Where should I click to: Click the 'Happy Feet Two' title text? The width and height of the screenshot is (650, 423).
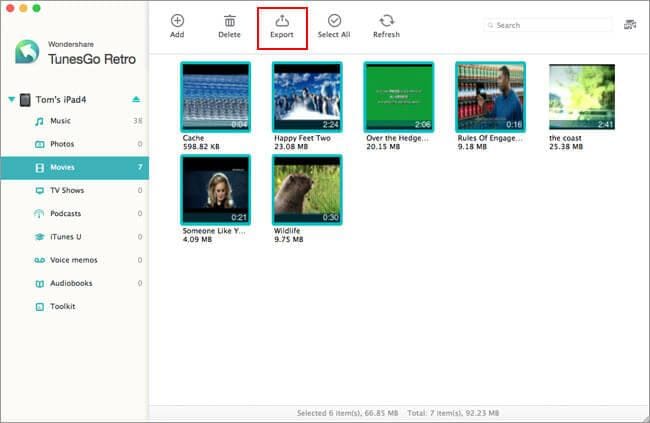click(x=303, y=138)
